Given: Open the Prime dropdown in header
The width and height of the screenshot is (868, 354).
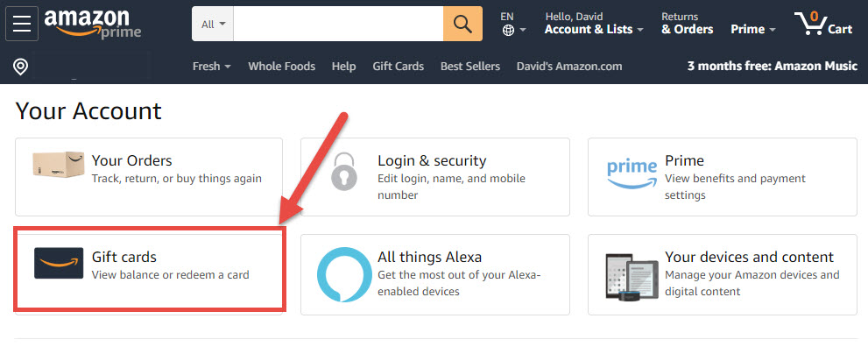Looking at the screenshot, I should 753,29.
